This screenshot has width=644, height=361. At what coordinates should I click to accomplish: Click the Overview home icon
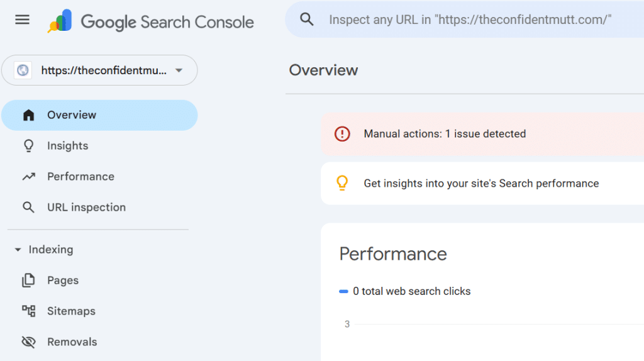[x=28, y=115]
